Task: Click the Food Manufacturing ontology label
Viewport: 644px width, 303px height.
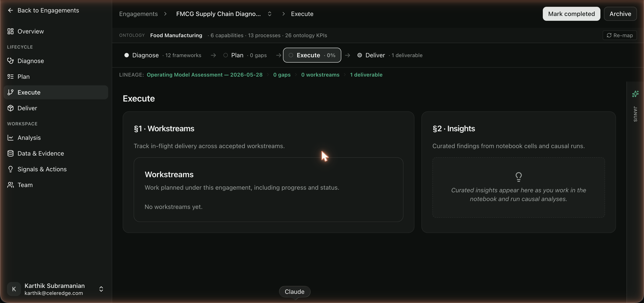Action: [x=176, y=35]
